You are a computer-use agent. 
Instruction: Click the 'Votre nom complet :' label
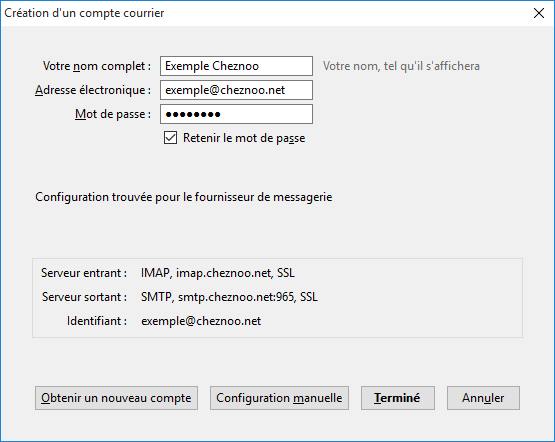[97, 66]
